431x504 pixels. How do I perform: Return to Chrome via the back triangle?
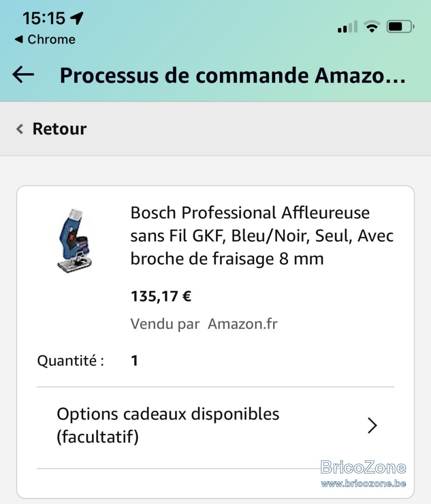click(19, 39)
